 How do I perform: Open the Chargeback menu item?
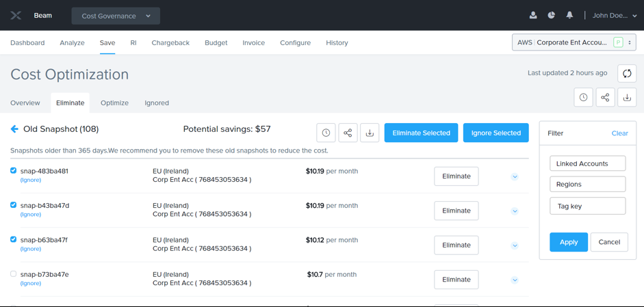[x=170, y=42]
